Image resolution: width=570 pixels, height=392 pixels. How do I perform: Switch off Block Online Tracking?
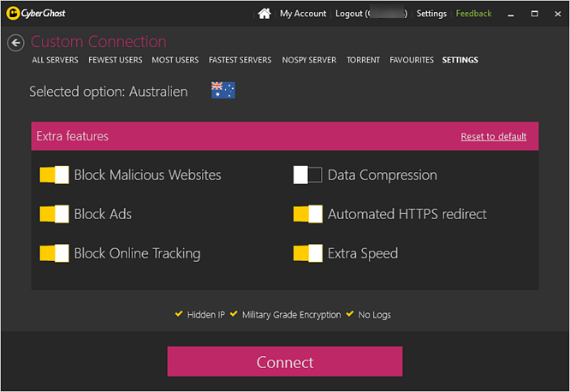tap(54, 253)
